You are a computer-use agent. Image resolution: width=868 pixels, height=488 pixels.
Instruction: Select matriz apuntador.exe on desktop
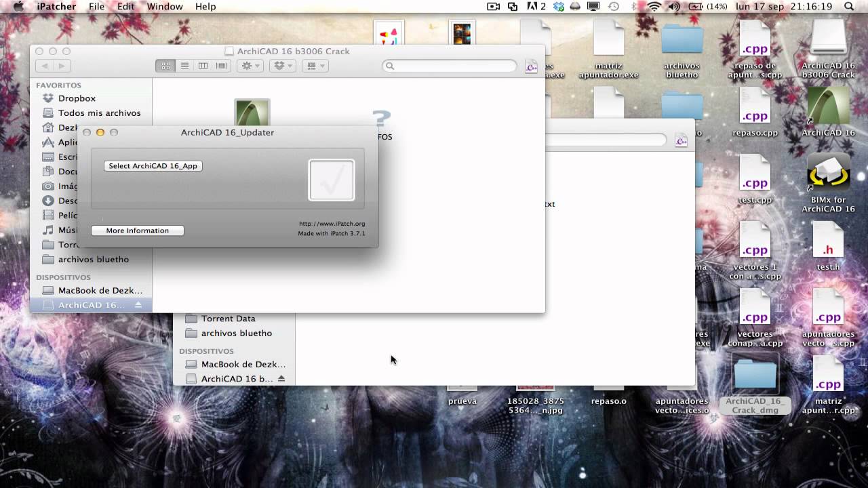click(609, 49)
